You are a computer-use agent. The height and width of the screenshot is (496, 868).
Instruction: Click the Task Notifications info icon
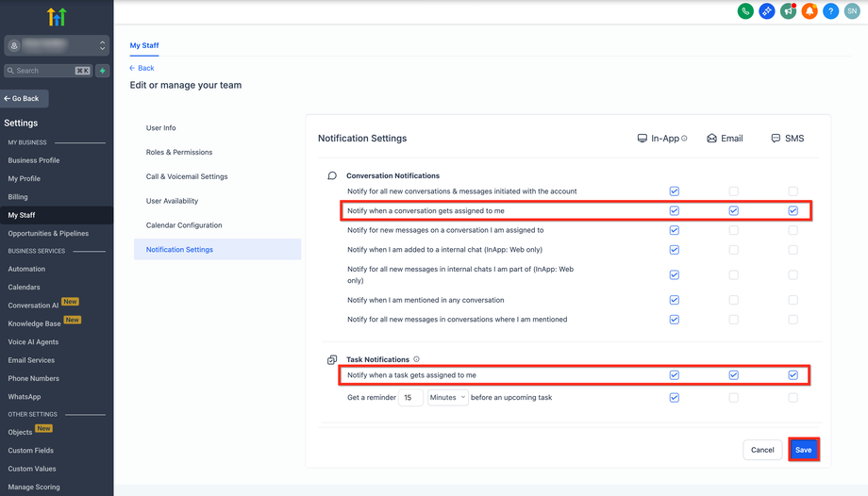[x=416, y=359]
